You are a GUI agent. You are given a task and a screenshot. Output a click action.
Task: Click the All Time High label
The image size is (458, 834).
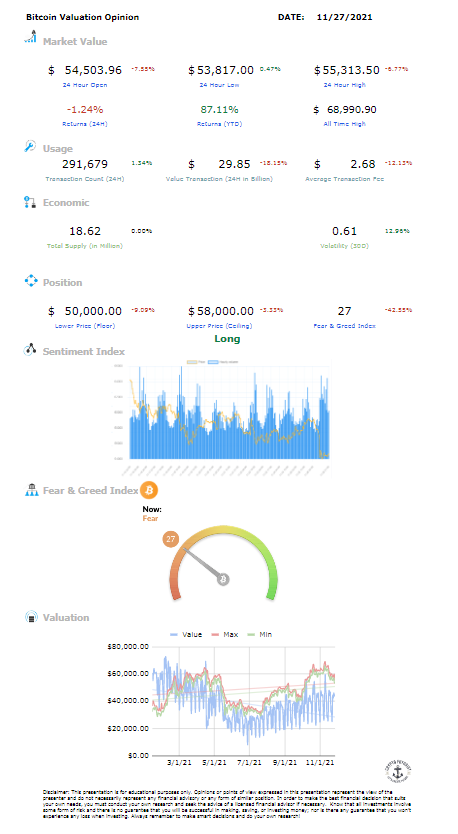(x=345, y=124)
